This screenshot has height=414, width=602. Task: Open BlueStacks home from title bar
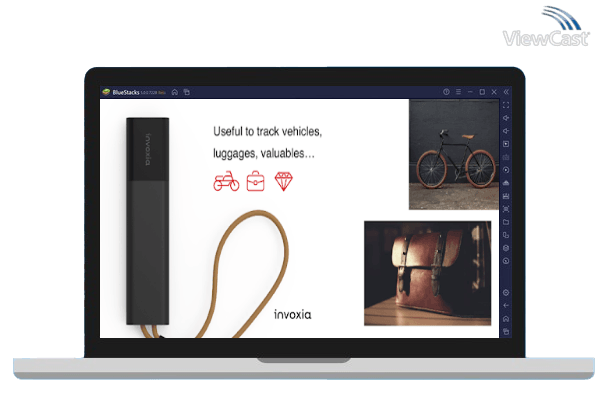(x=175, y=92)
